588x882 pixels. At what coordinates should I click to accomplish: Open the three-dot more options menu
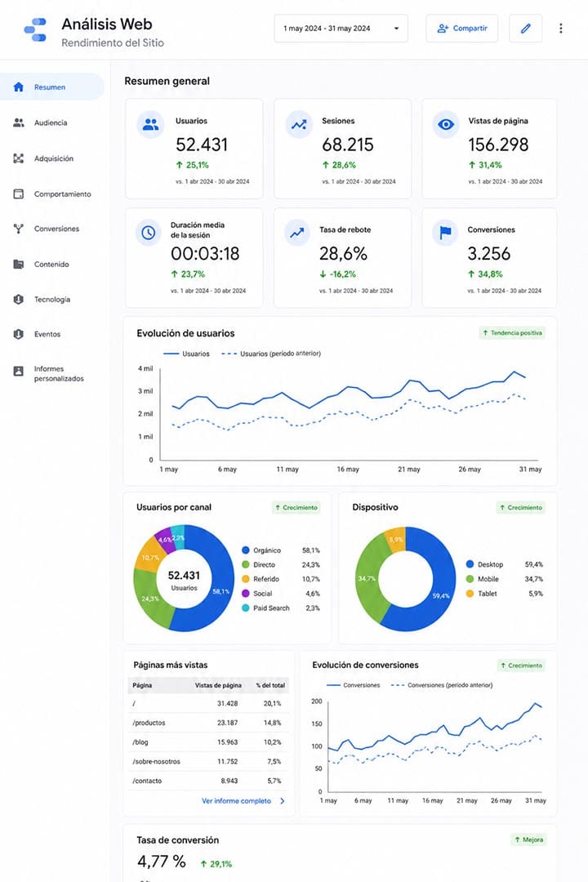(560, 28)
